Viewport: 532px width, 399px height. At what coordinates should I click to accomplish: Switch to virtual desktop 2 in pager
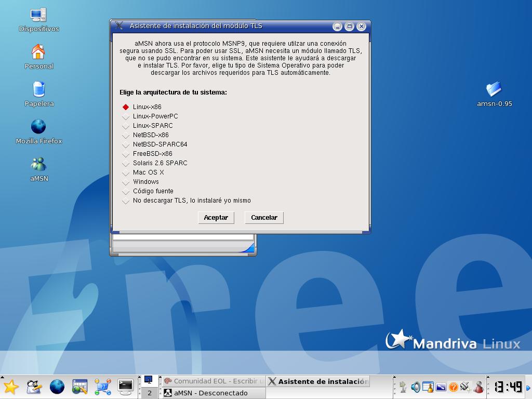pos(149,393)
